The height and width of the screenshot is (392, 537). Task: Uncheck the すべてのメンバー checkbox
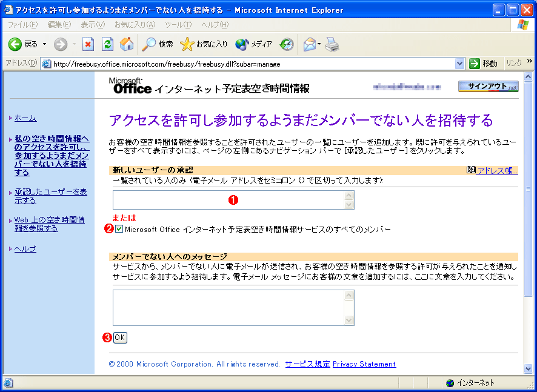tap(119, 230)
